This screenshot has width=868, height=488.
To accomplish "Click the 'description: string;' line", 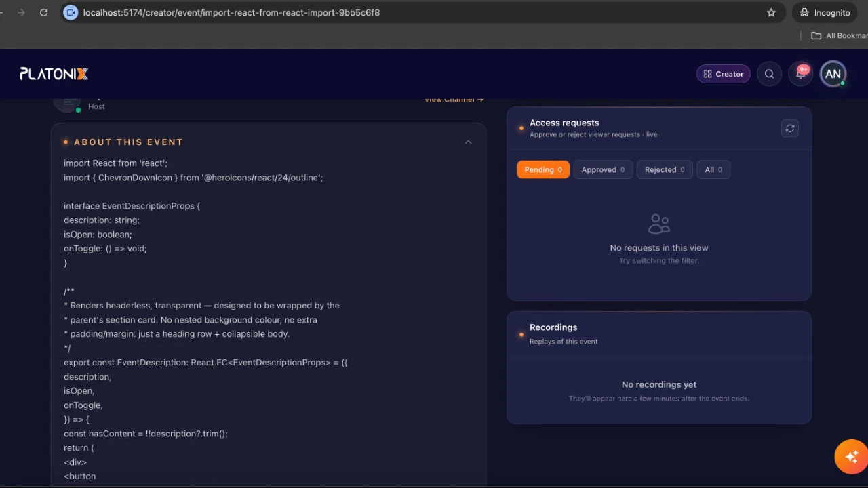I will (x=102, y=220).
